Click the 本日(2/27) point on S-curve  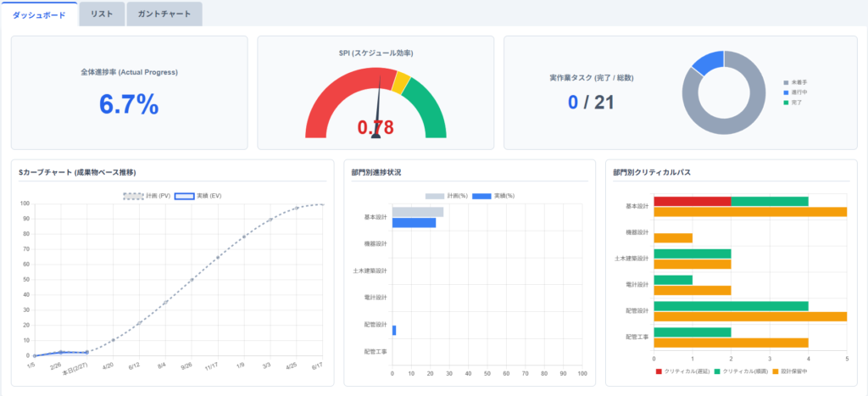click(86, 352)
